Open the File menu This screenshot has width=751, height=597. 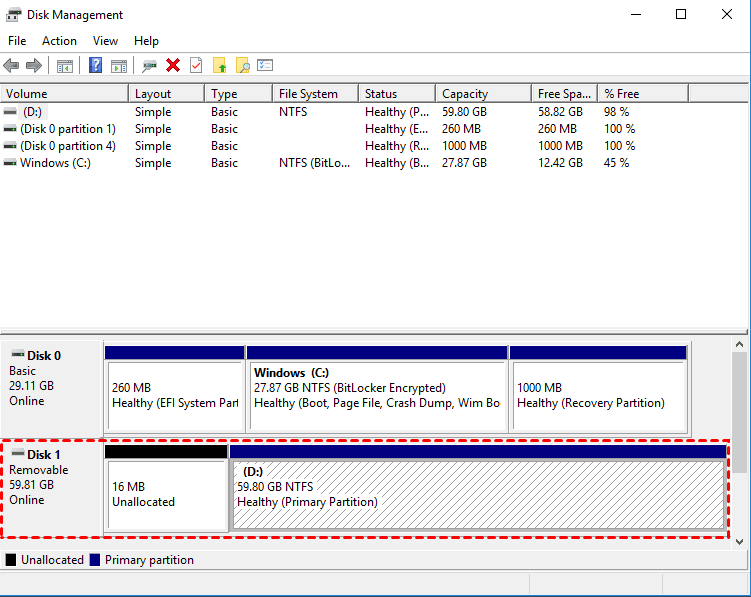point(17,41)
